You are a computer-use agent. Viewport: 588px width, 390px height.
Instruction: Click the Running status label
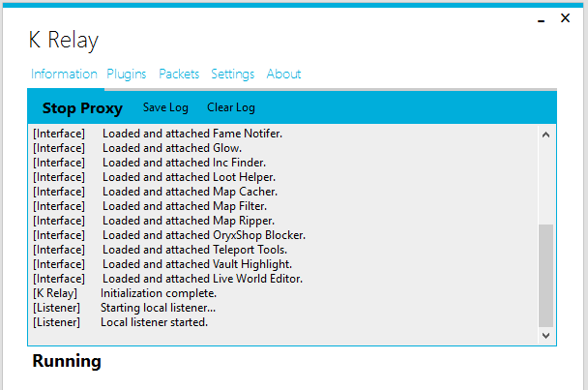point(67,361)
